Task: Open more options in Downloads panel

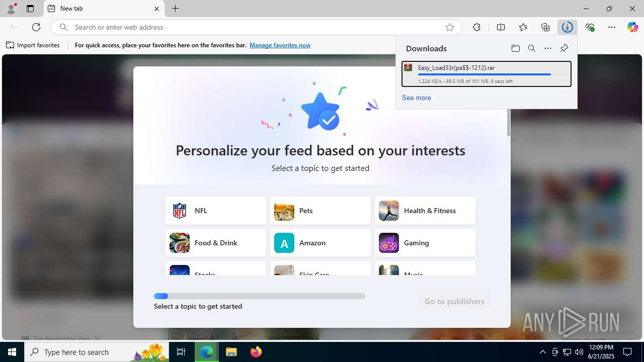Action: (x=548, y=48)
